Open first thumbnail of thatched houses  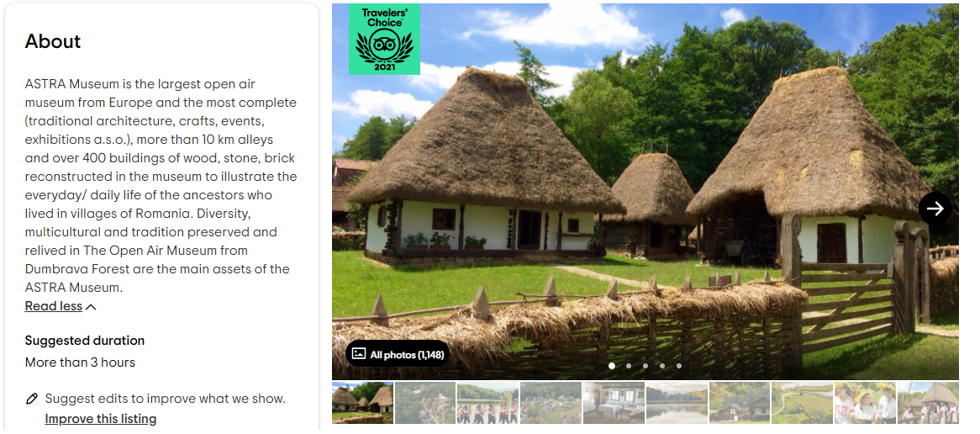pos(362,403)
